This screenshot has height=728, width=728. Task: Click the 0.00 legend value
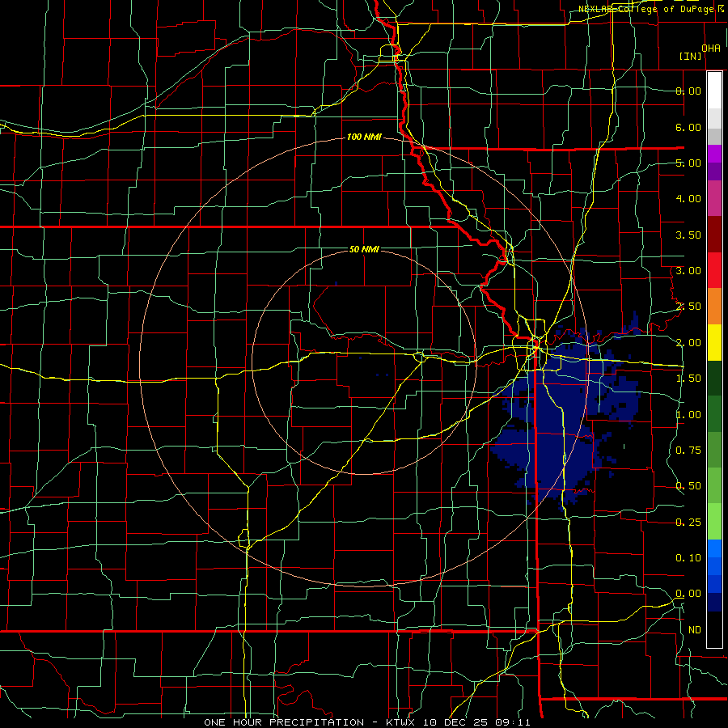(688, 594)
